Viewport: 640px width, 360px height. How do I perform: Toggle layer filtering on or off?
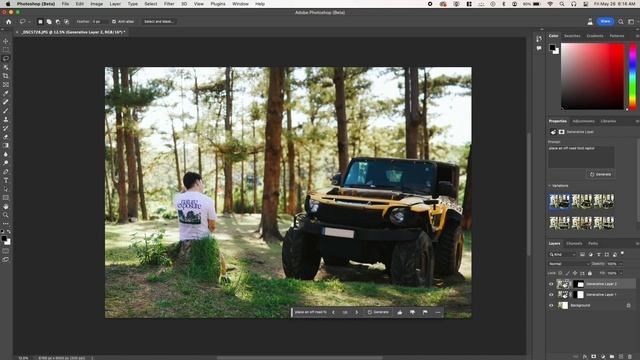click(x=622, y=253)
